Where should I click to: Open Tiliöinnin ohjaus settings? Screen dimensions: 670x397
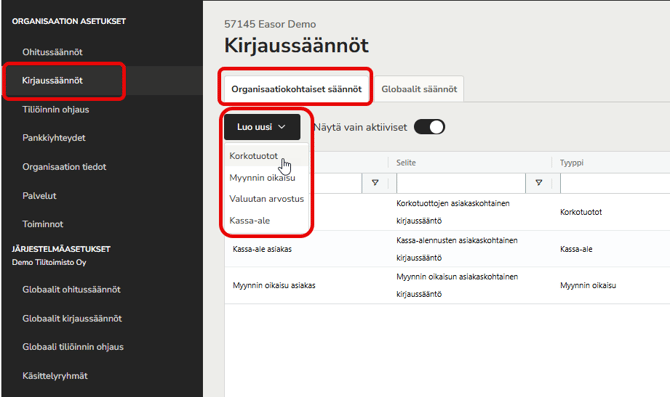click(56, 109)
